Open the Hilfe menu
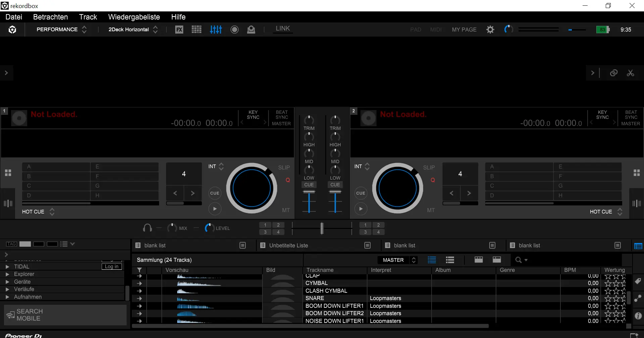 178,17
